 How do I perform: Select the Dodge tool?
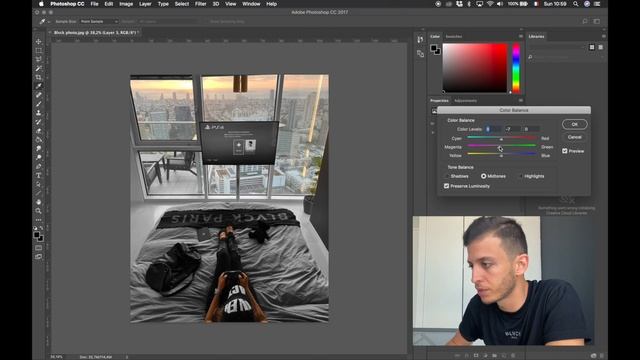click(x=39, y=158)
